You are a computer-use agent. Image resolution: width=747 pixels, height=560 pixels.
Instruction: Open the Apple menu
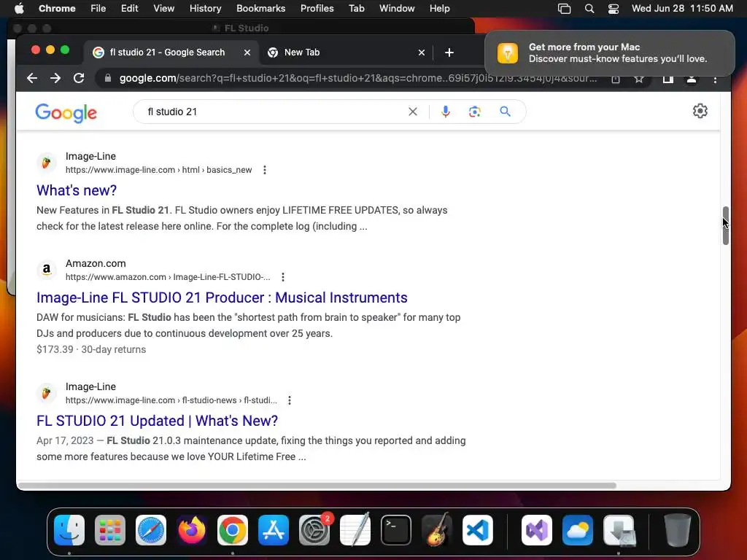(19, 8)
